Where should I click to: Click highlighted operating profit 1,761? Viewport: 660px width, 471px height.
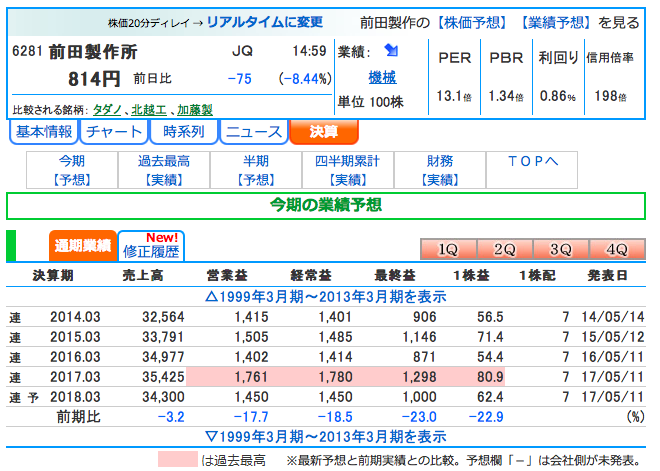point(251,377)
